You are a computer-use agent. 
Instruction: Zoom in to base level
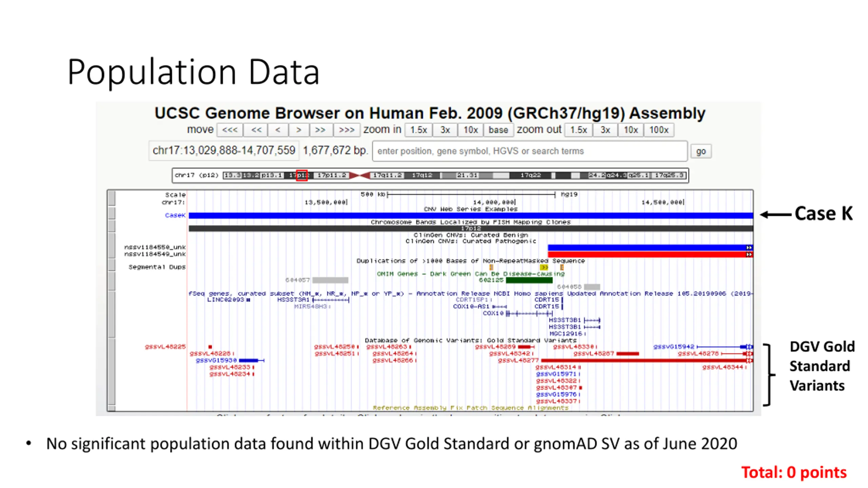pyautogui.click(x=498, y=130)
